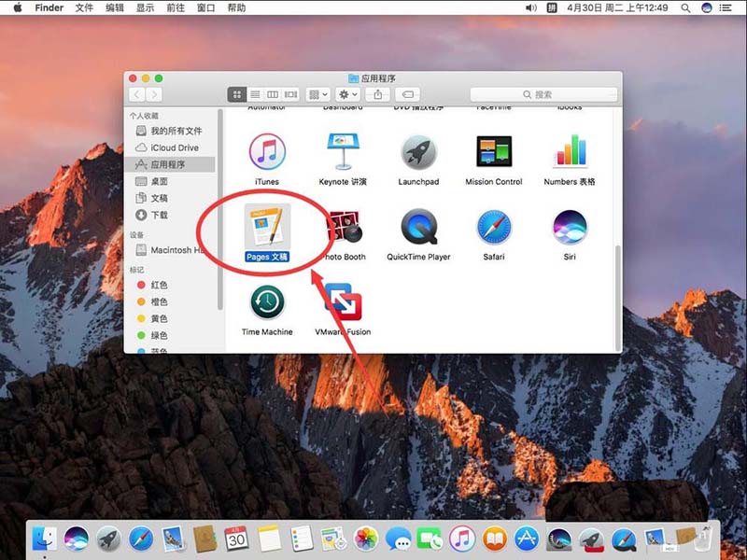Open the 窗口 menu
Viewport: 747px width, 560px height.
(205, 7)
